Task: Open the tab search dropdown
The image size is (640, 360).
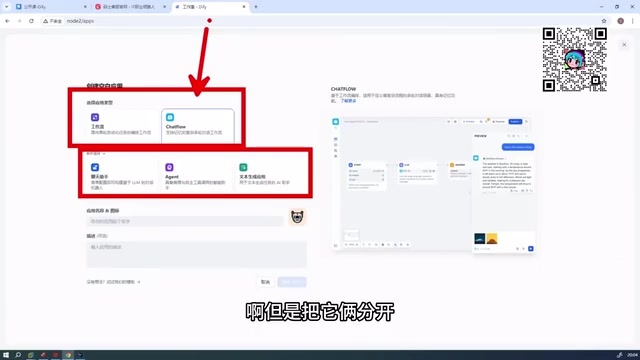Action: click(x=6, y=7)
